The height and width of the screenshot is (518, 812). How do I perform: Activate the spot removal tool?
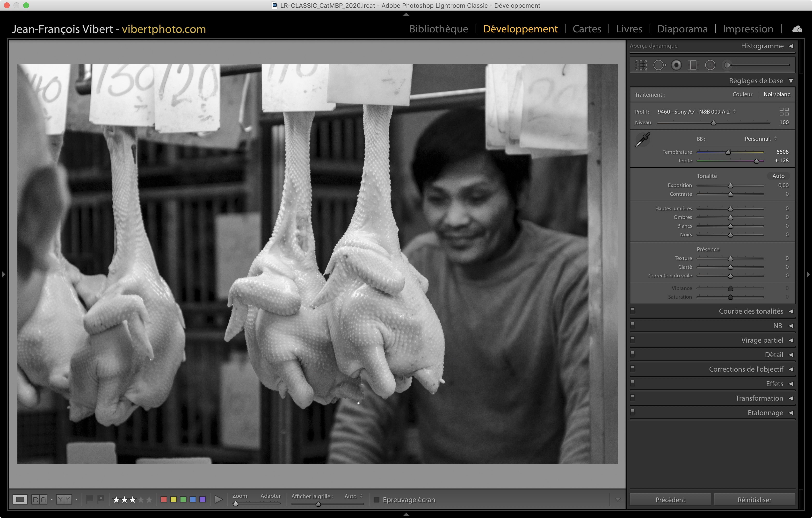pyautogui.click(x=659, y=65)
